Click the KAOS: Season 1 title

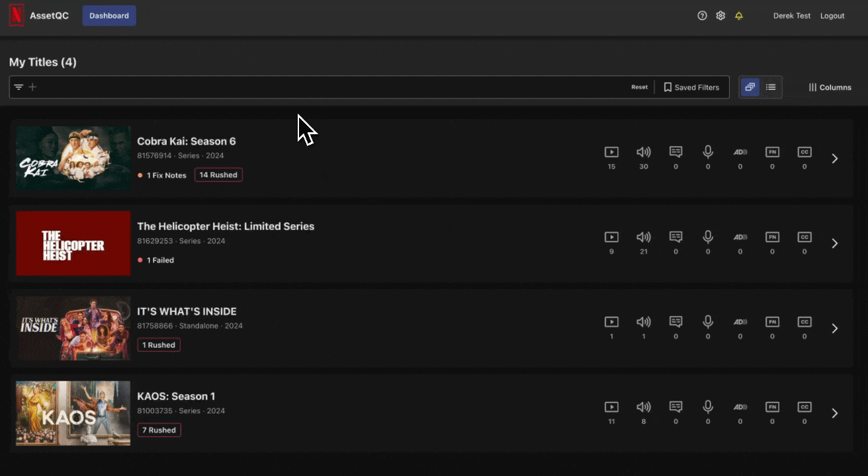pyautogui.click(x=176, y=396)
